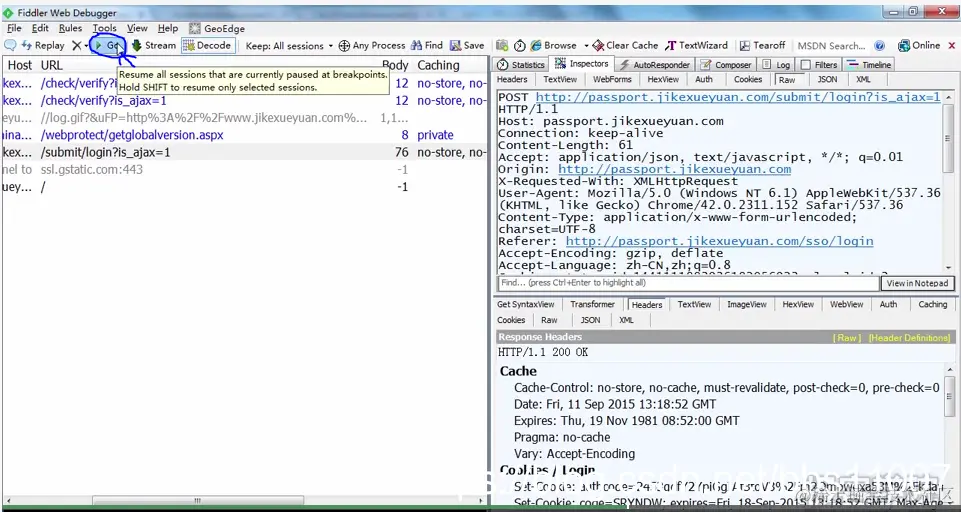Click the [Raw] response headers link
This screenshot has width=961, height=512.
[846, 338]
